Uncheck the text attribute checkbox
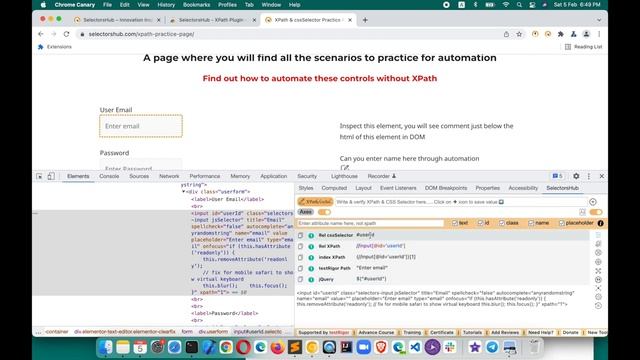The height and width of the screenshot is (360, 640). (455, 223)
